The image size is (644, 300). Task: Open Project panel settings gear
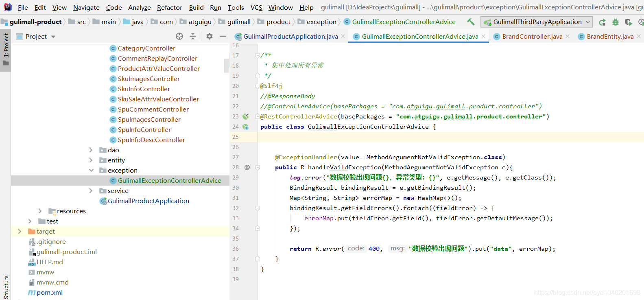pyautogui.click(x=210, y=36)
